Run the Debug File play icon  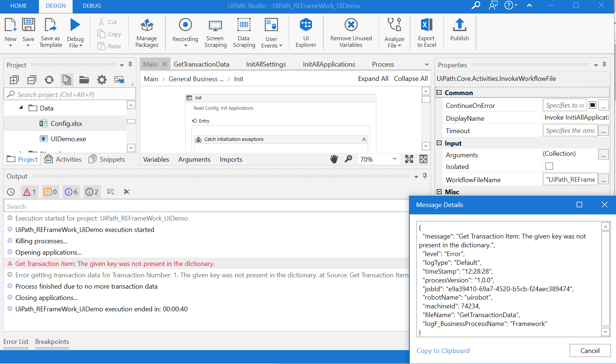point(75,25)
